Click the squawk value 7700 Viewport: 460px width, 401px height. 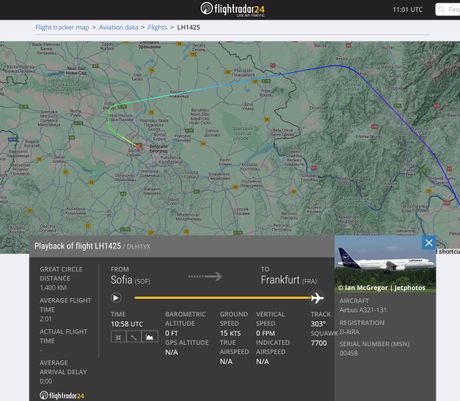coord(319,343)
